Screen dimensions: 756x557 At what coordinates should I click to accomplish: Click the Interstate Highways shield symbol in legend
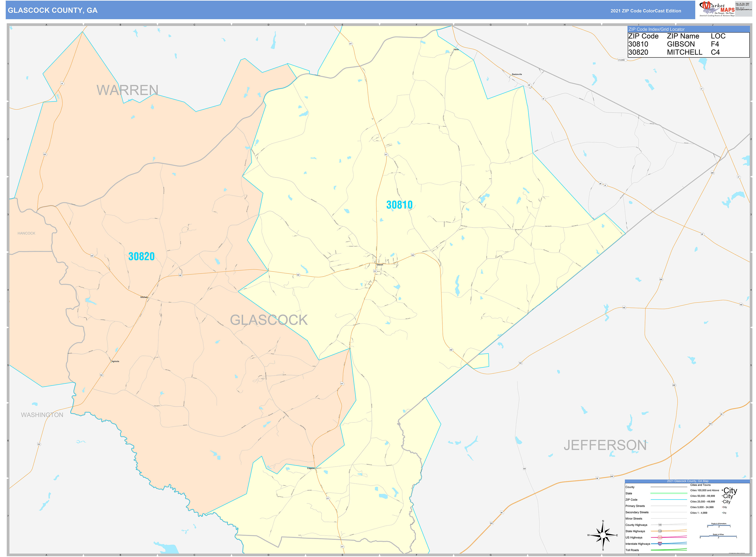[660, 544]
